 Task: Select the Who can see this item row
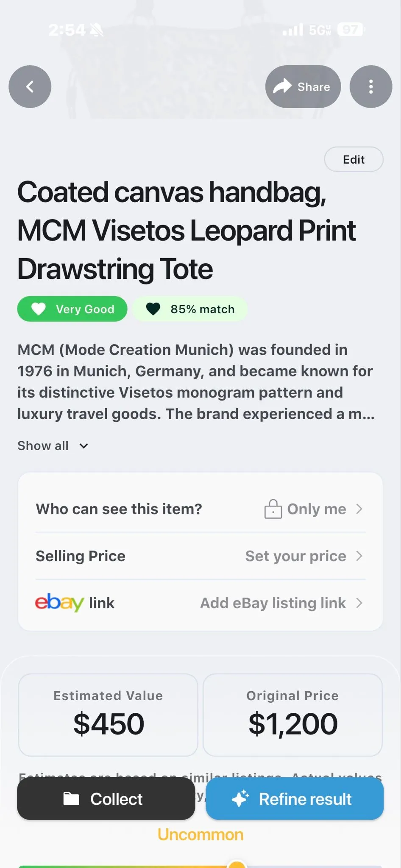[200, 509]
